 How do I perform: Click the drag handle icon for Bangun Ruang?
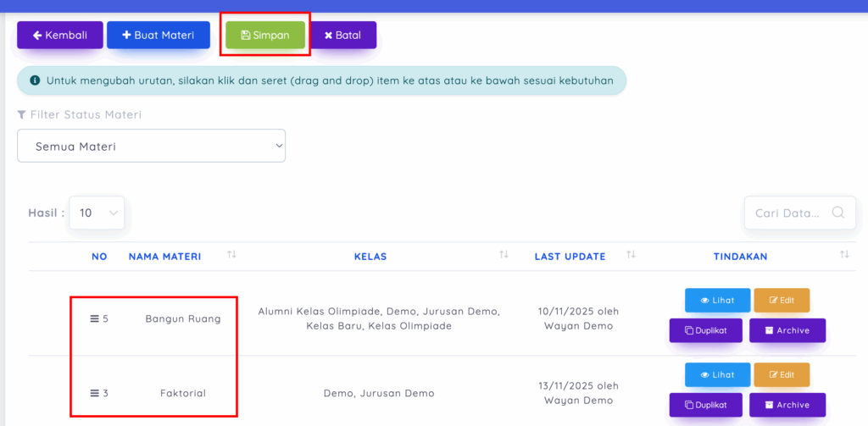[x=95, y=319]
